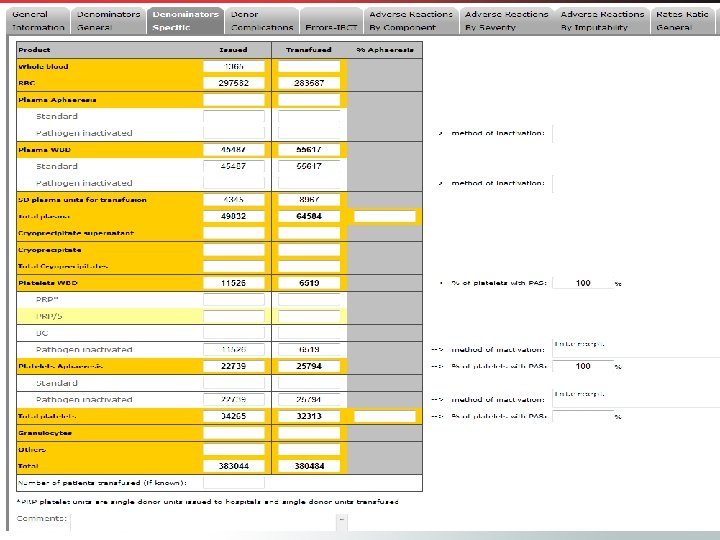Click Platelets Apheresis Pathogen inactivated Transfused field

pyautogui.click(x=309, y=399)
